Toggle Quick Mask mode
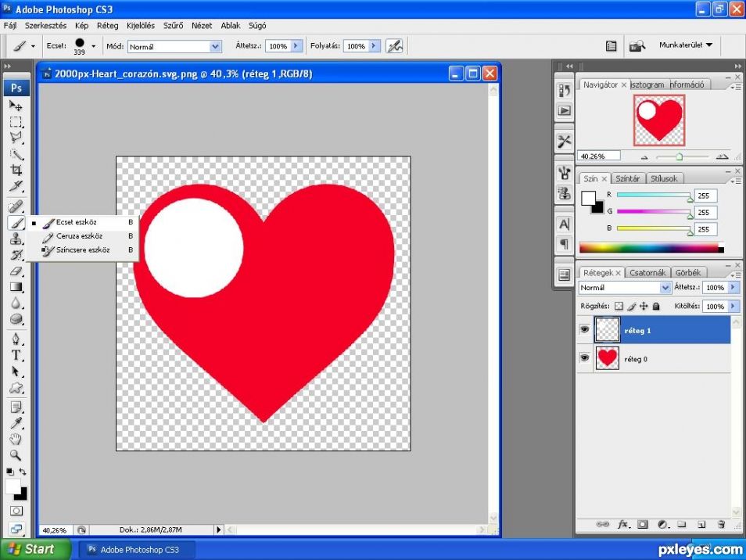The height and width of the screenshot is (560, 746). [x=16, y=511]
